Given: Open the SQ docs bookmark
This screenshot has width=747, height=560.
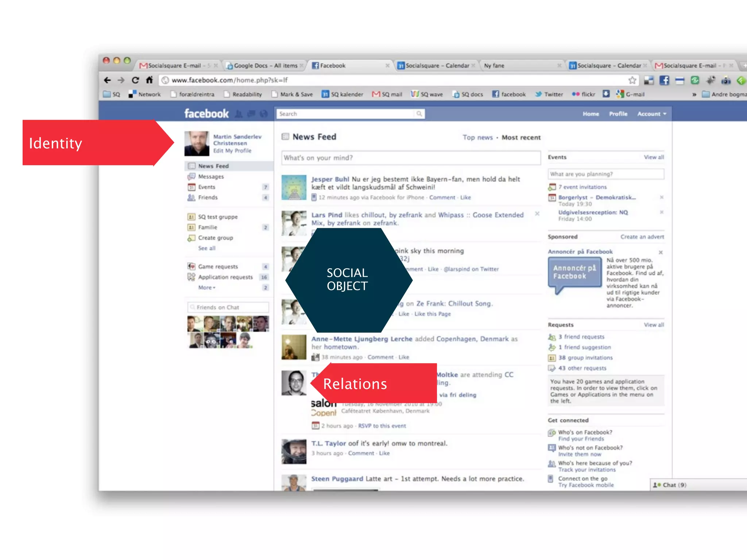Looking at the screenshot, I should 468,94.
